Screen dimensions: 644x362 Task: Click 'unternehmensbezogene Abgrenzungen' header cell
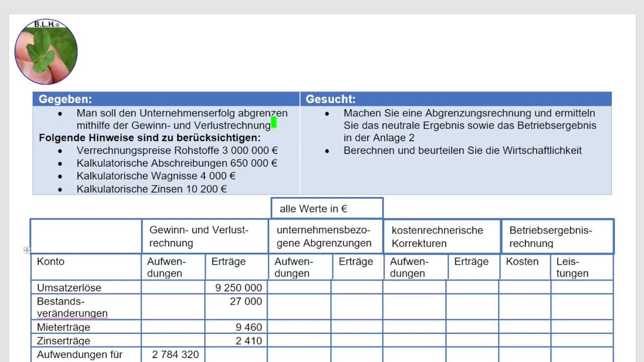(x=326, y=236)
